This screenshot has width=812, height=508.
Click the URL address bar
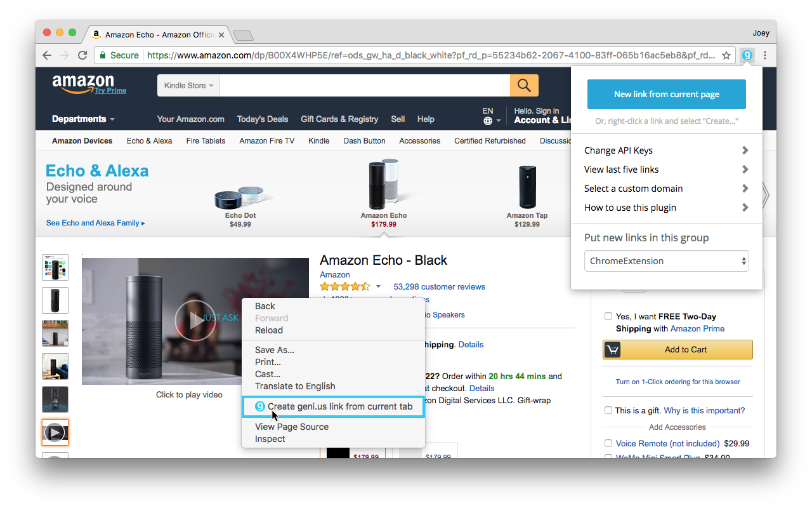pos(430,55)
